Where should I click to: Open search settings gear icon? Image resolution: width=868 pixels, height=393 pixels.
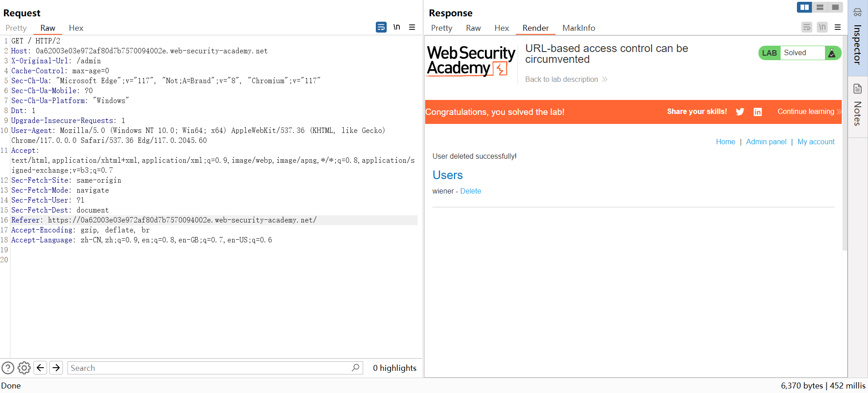coord(24,368)
